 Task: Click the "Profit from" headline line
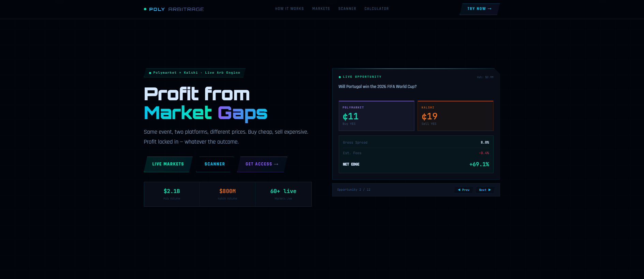197,94
